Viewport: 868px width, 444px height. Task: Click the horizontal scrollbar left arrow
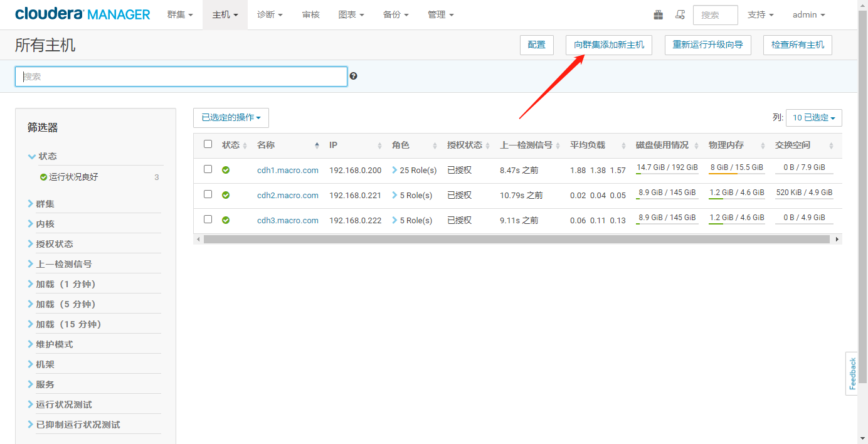[x=198, y=239]
